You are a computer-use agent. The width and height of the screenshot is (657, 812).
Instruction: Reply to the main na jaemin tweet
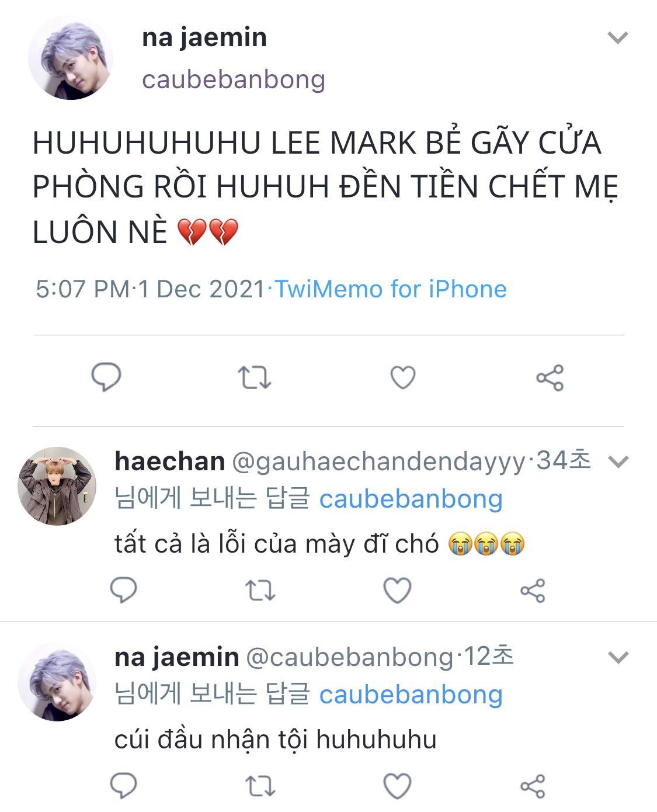tap(106, 377)
